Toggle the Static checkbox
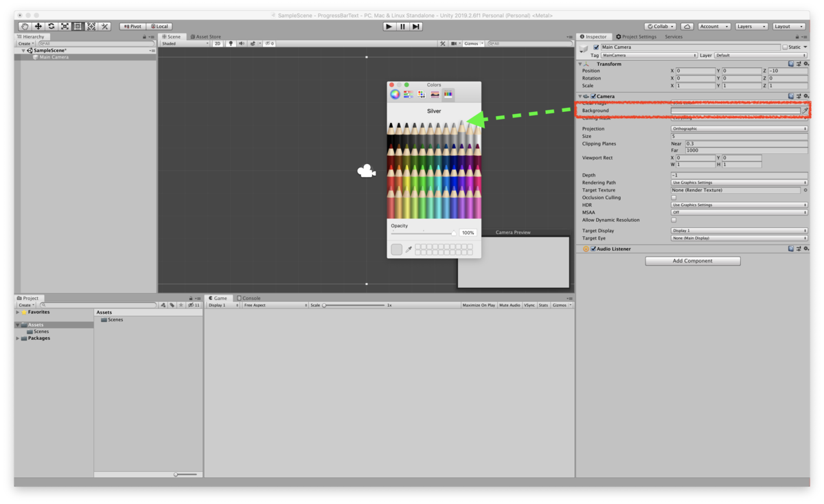The image size is (824, 504). 786,47
